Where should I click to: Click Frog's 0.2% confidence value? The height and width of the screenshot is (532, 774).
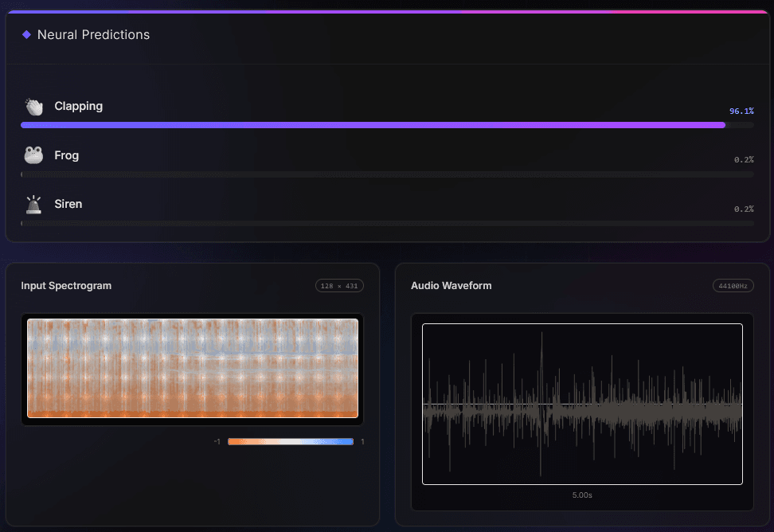(744, 160)
